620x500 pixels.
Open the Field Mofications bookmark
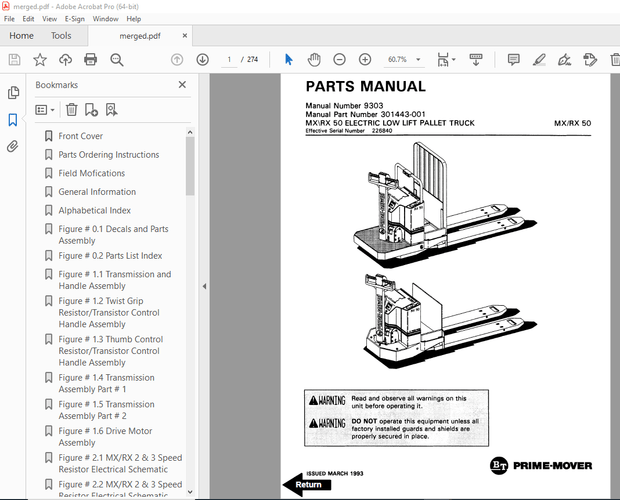tap(92, 173)
